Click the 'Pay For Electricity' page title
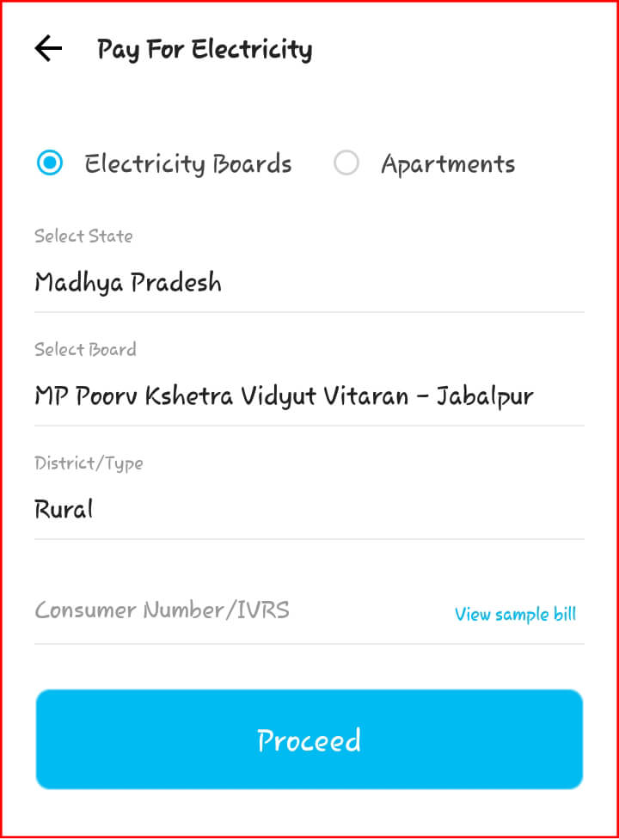Image resolution: width=619 pixels, height=840 pixels. pyautogui.click(x=205, y=50)
